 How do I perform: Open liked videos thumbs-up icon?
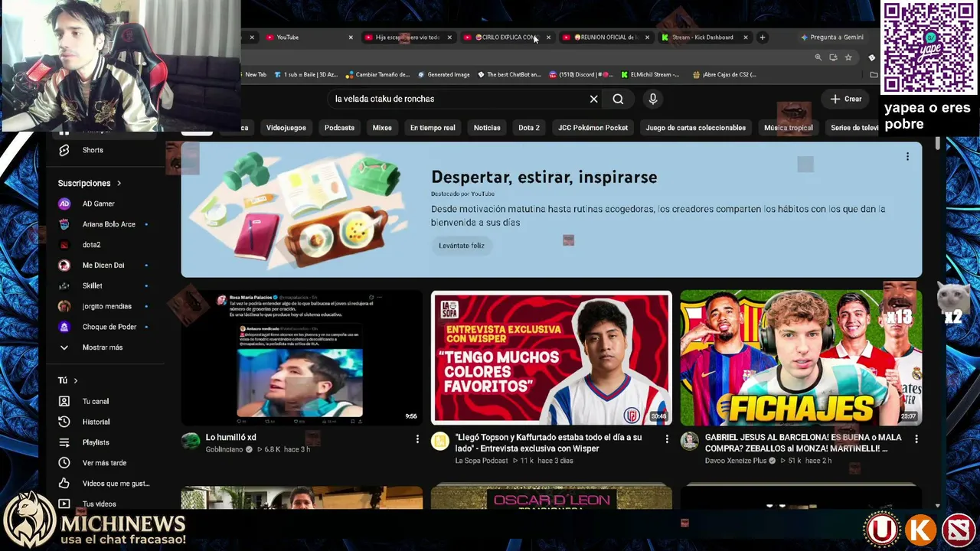tap(64, 484)
